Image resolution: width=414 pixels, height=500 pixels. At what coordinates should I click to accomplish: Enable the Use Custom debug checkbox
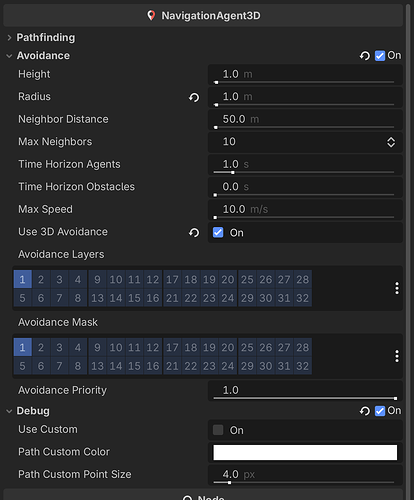[x=218, y=430]
